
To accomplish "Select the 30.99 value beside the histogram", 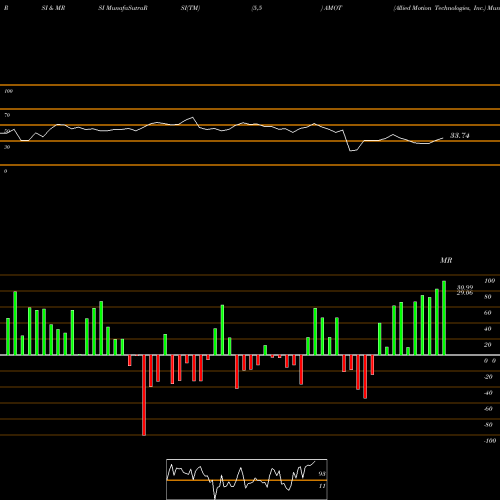I will tap(465, 287).
